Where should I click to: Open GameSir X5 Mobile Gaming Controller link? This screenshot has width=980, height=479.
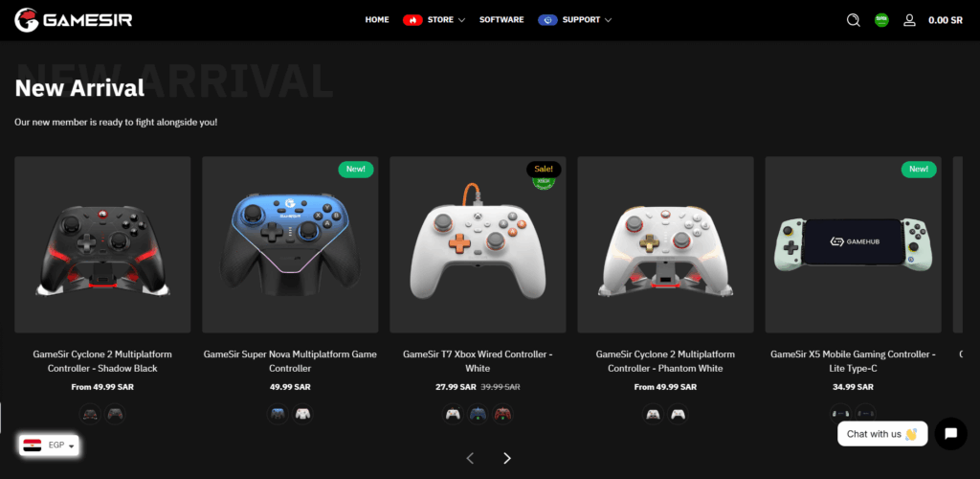pos(853,361)
